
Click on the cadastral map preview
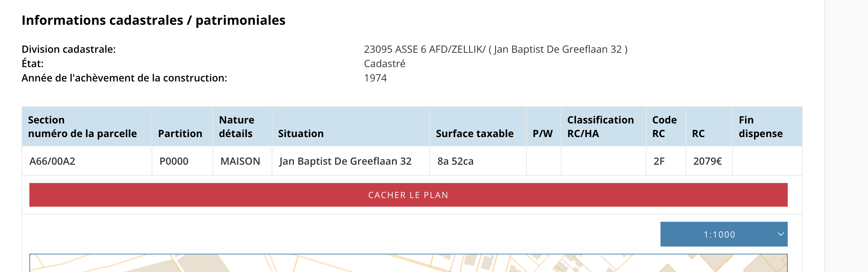[408, 263]
